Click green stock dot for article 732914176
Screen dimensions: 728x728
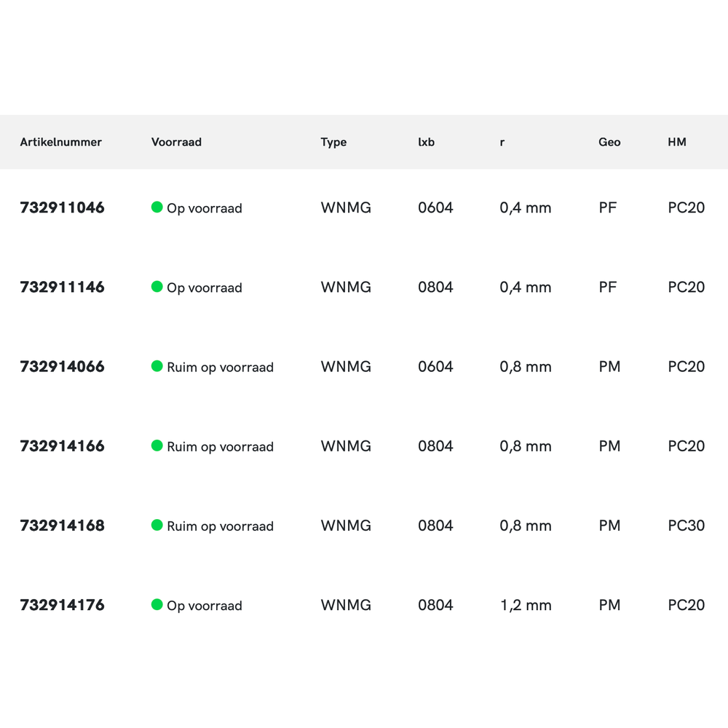tap(157, 604)
